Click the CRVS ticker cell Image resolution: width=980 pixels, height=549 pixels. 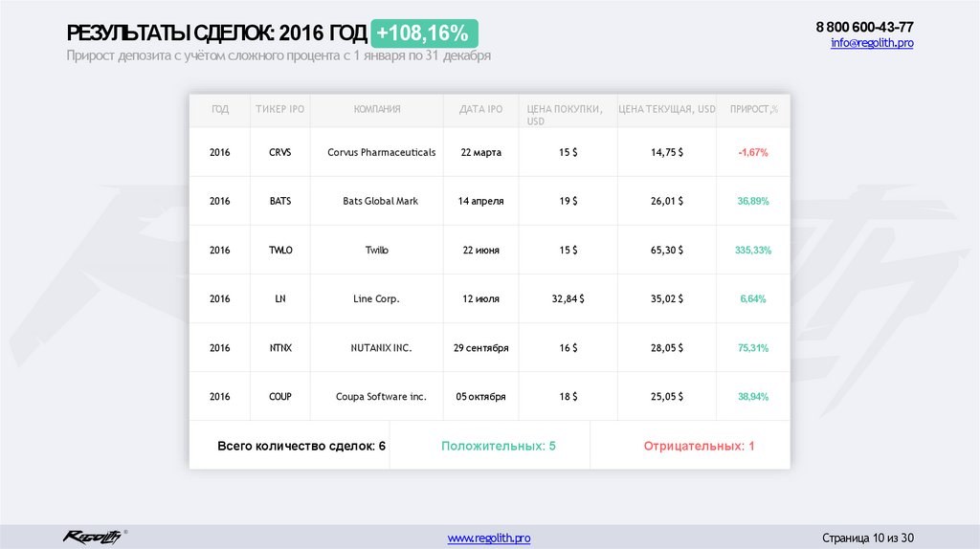[x=279, y=152]
